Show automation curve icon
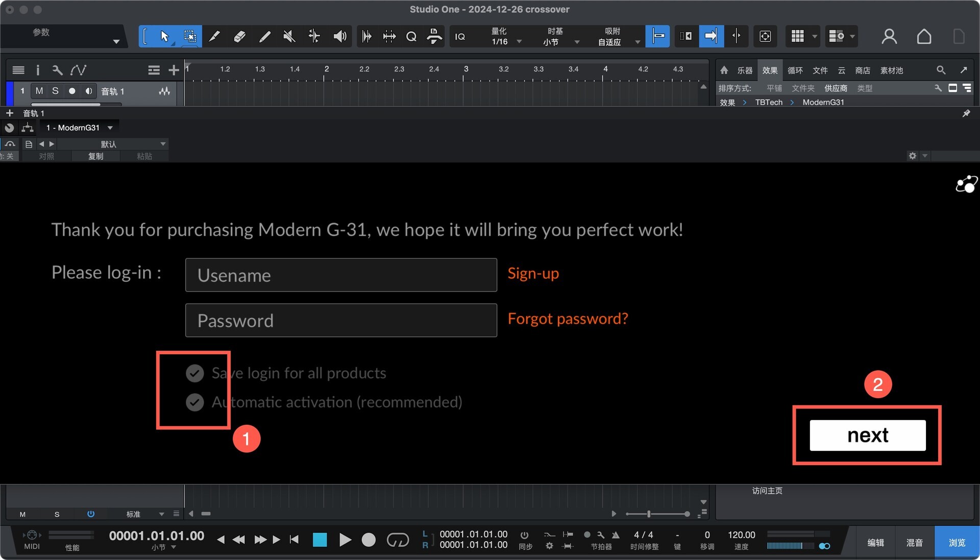The width and height of the screenshot is (980, 560). click(x=79, y=70)
